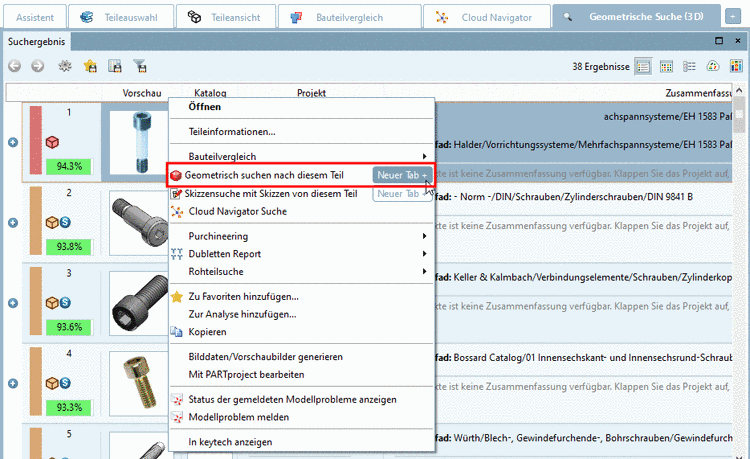This screenshot has width=750, height=459.
Task: Select Teileinformationen... menu entry
Action: click(302, 131)
